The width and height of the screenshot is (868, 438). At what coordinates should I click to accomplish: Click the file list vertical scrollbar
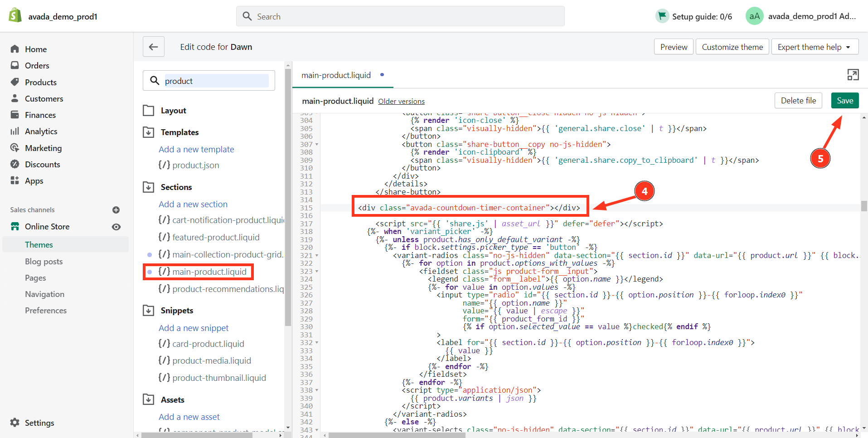click(288, 197)
